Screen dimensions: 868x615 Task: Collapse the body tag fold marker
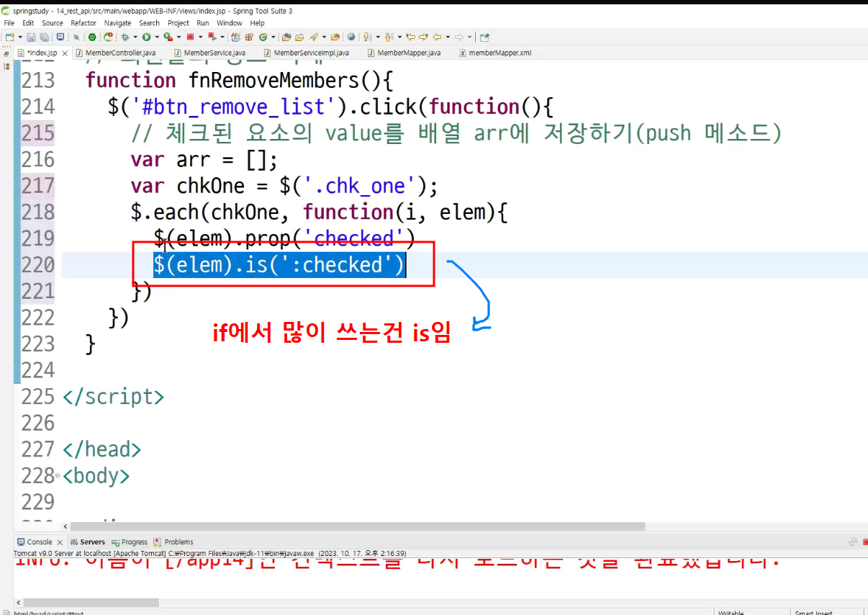[58, 476]
